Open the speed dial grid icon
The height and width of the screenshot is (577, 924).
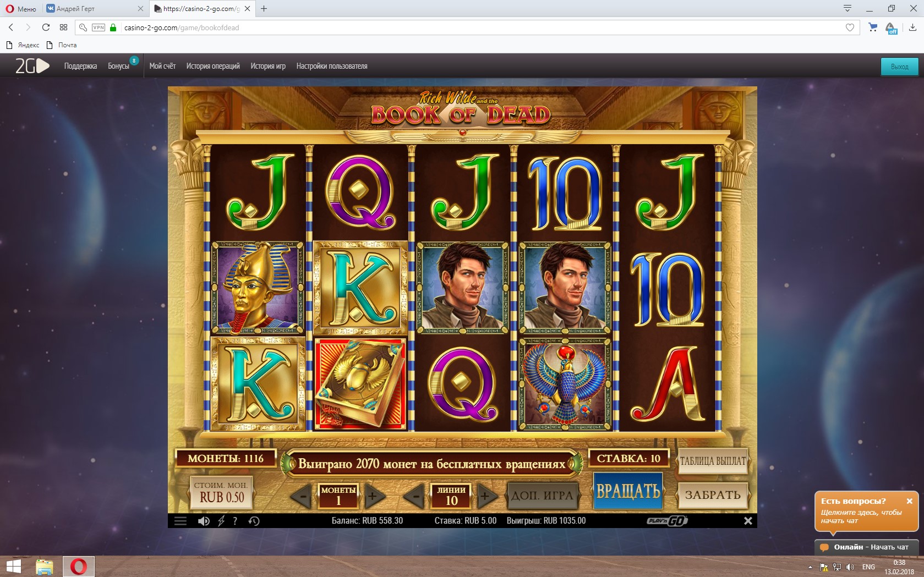coord(63,28)
